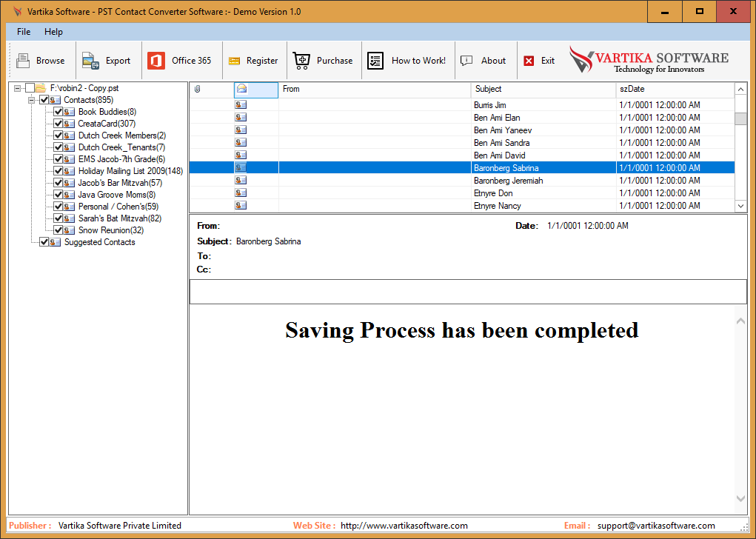Click the contact card icon in Etnyre Don row

coord(241,192)
